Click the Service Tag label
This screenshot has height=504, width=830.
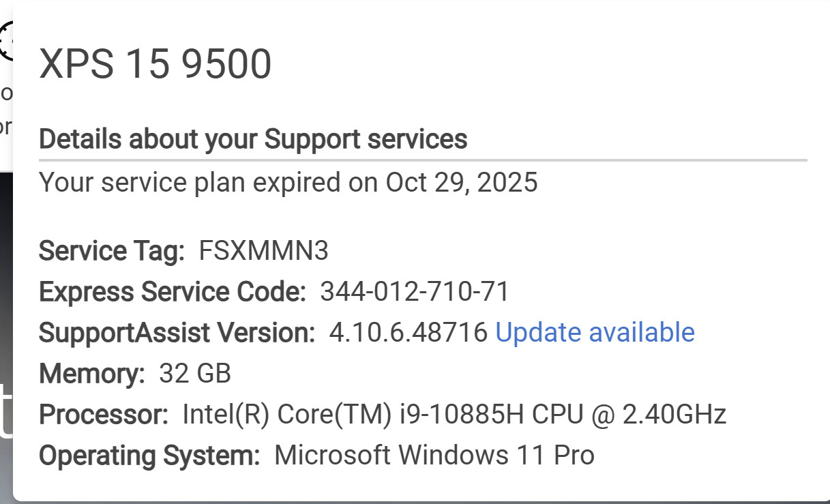pyautogui.click(x=112, y=252)
